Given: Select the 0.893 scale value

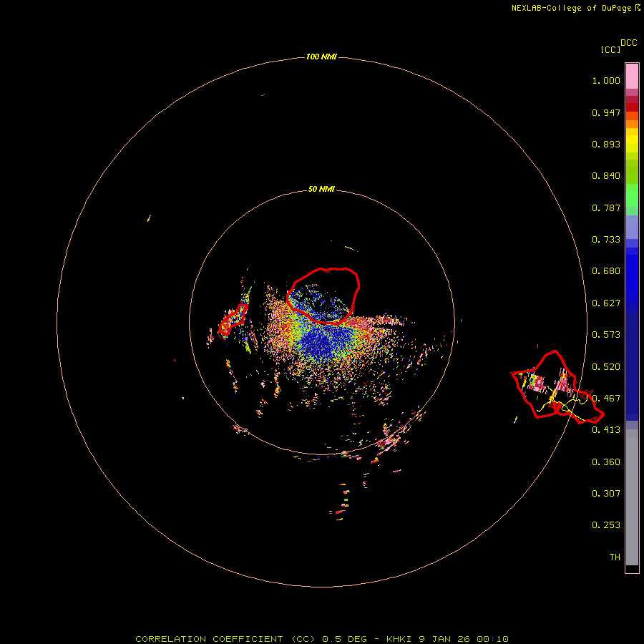Looking at the screenshot, I should [606, 144].
